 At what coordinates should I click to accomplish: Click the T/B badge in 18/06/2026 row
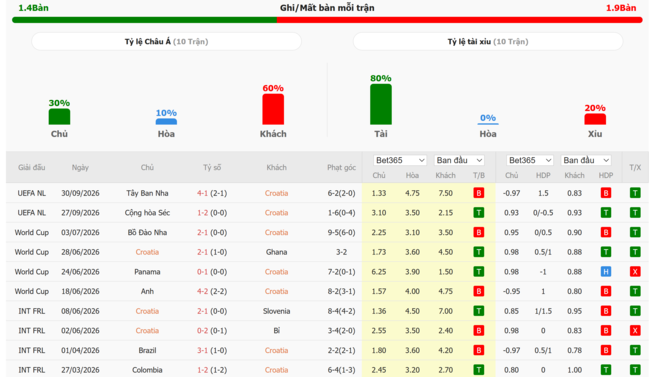[x=478, y=291]
